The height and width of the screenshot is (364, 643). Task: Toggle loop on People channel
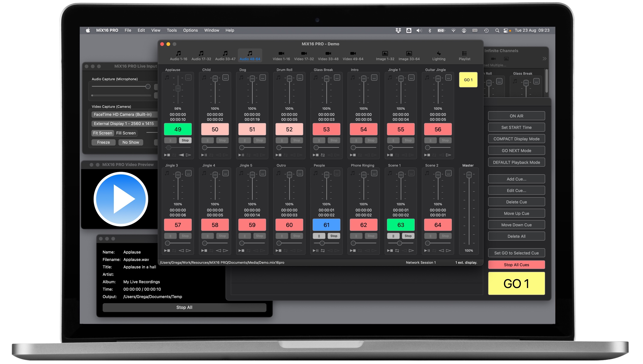(x=323, y=251)
